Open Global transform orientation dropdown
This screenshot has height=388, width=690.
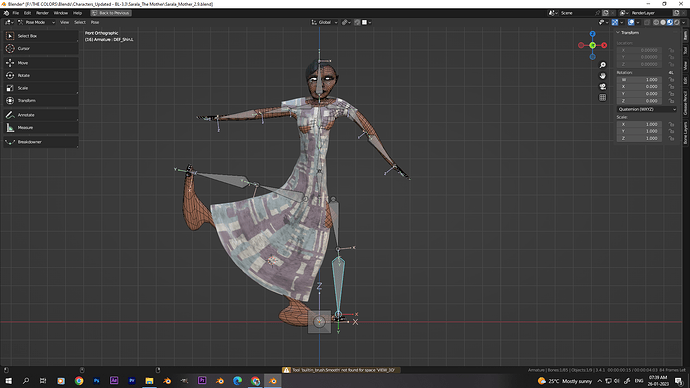point(324,22)
